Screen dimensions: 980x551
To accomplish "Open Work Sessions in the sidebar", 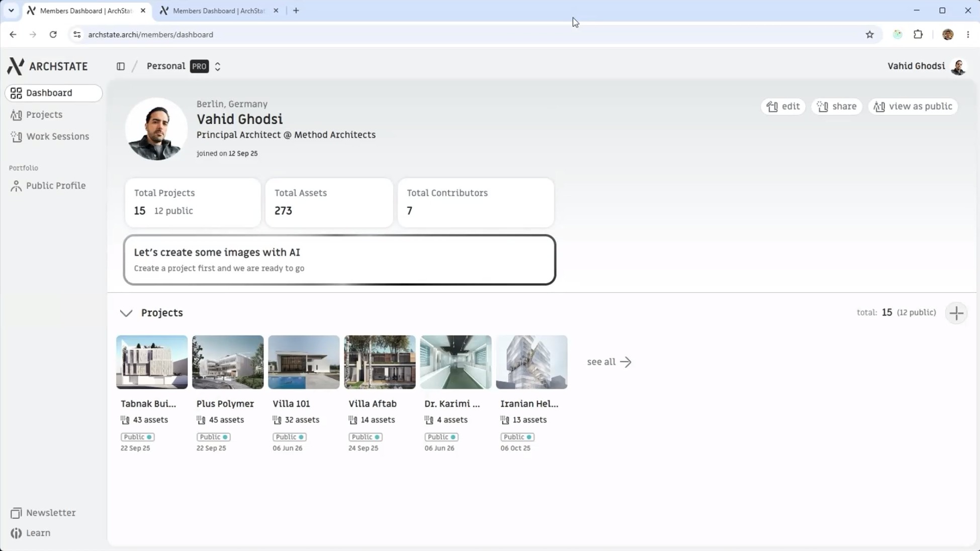I will point(50,136).
